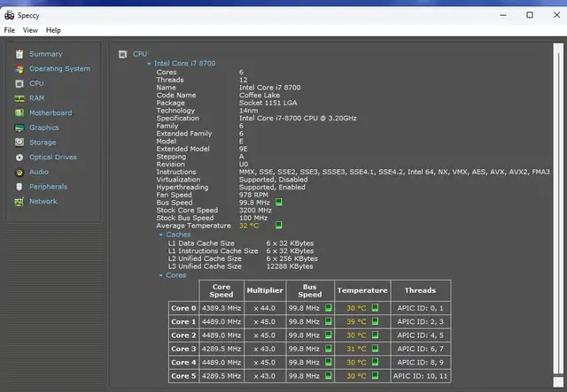This screenshot has width=567, height=392.
Task: Open the Operating System section
Action: coord(59,69)
